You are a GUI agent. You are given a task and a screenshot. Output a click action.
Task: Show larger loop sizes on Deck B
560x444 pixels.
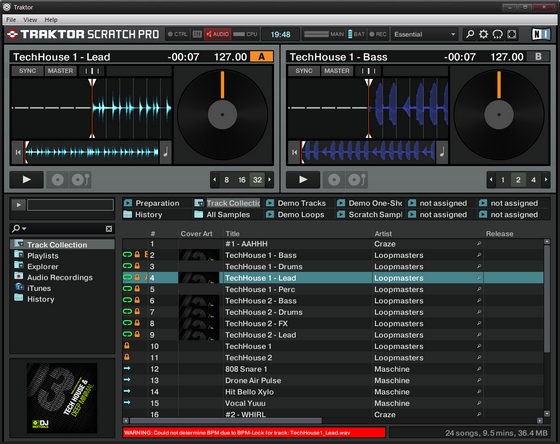click(x=546, y=180)
